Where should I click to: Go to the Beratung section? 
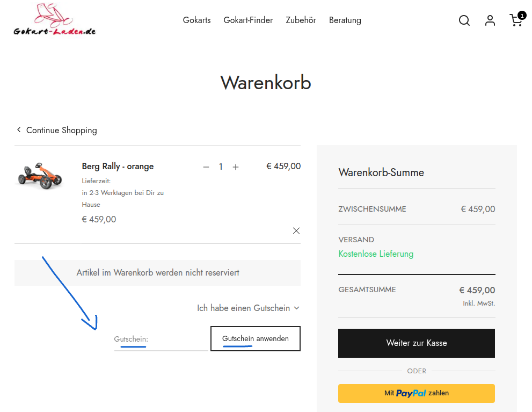345,20
